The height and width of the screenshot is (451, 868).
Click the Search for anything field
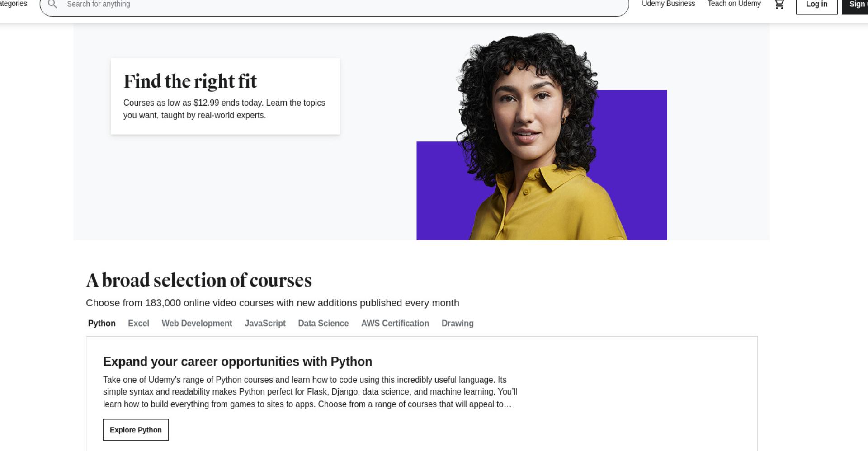click(335, 5)
